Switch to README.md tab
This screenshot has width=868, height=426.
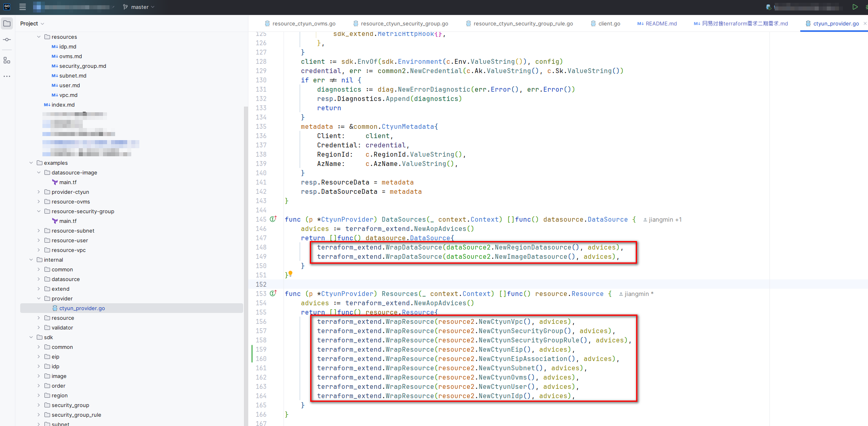(657, 23)
